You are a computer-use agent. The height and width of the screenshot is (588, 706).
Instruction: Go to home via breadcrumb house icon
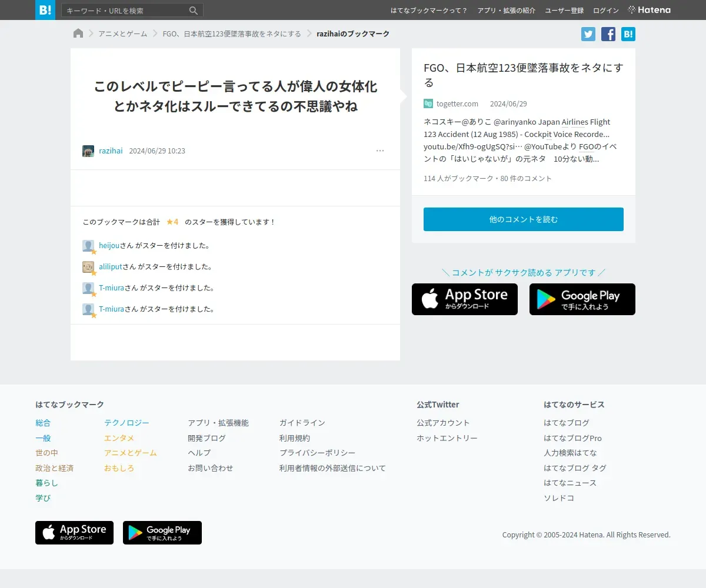coord(78,34)
